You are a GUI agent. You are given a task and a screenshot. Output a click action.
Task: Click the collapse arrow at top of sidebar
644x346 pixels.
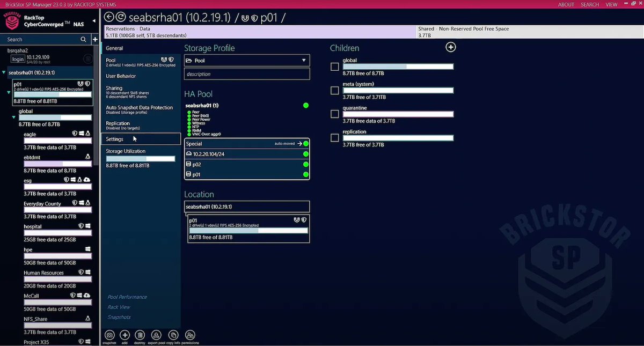point(94,21)
